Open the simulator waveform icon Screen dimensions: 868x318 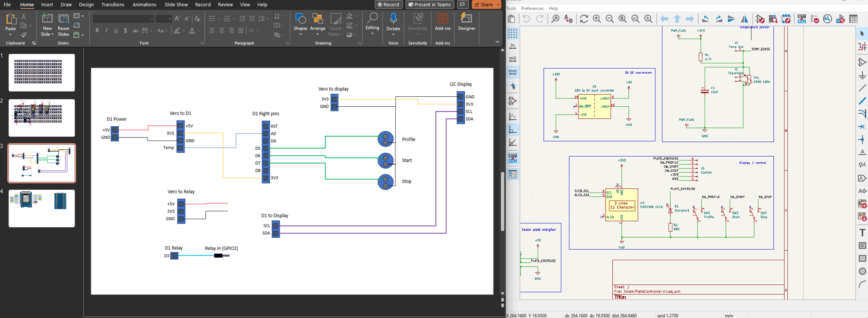coord(828,19)
